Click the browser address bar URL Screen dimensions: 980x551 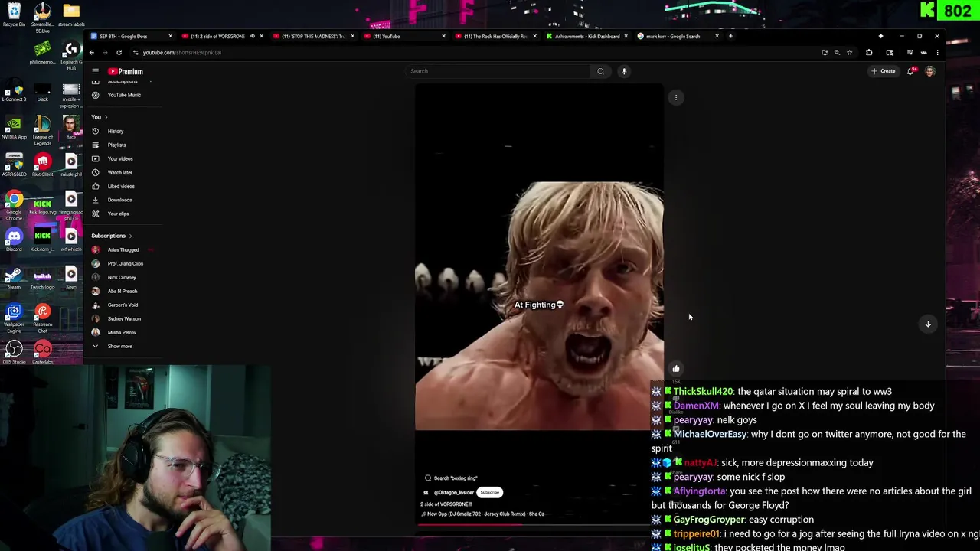pos(181,53)
